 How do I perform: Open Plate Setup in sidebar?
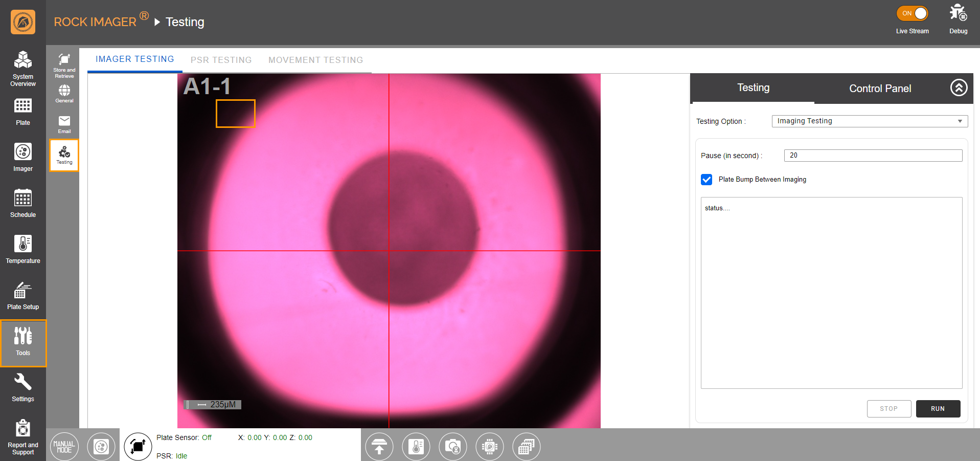coord(23,295)
